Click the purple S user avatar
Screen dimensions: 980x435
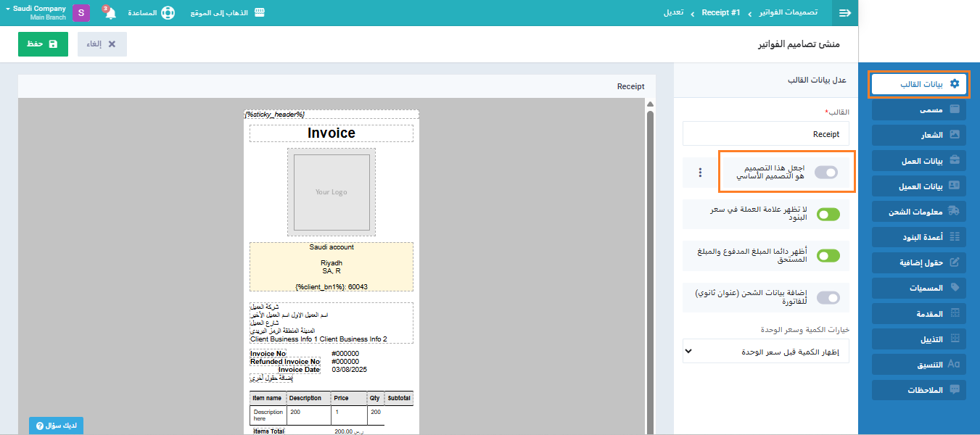pyautogui.click(x=81, y=13)
